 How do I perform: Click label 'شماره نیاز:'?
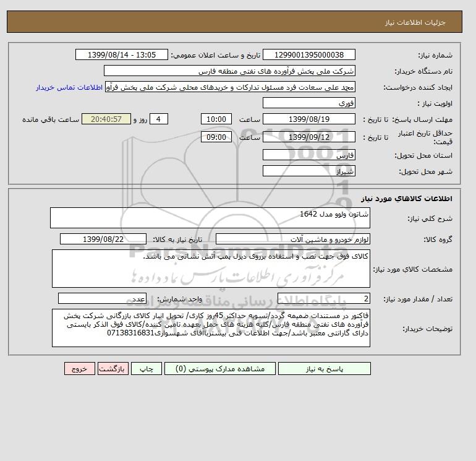tap(435, 55)
